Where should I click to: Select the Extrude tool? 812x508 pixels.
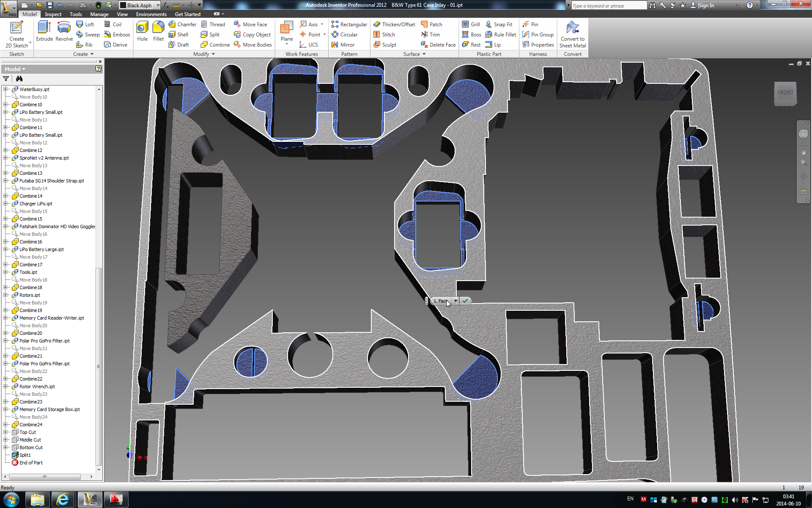click(44, 32)
